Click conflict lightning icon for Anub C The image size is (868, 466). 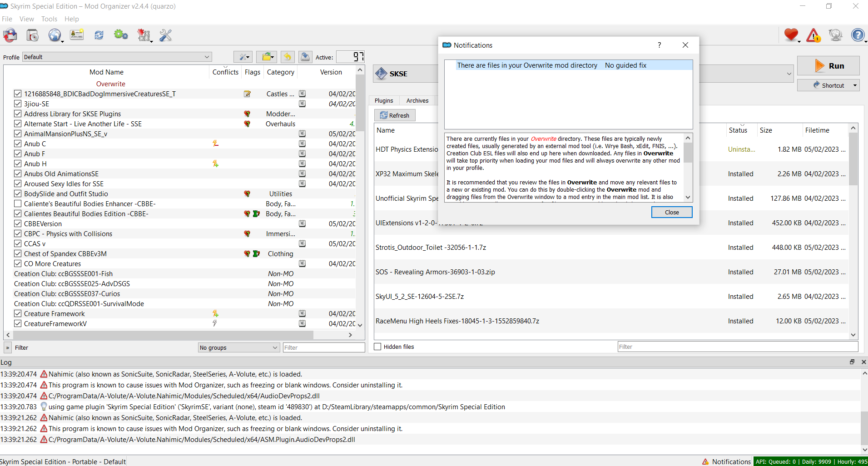pyautogui.click(x=216, y=144)
